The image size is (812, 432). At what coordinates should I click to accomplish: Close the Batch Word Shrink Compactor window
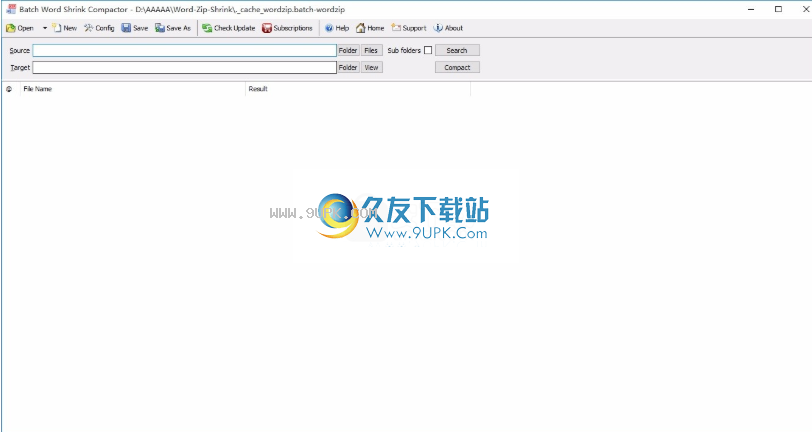click(805, 9)
